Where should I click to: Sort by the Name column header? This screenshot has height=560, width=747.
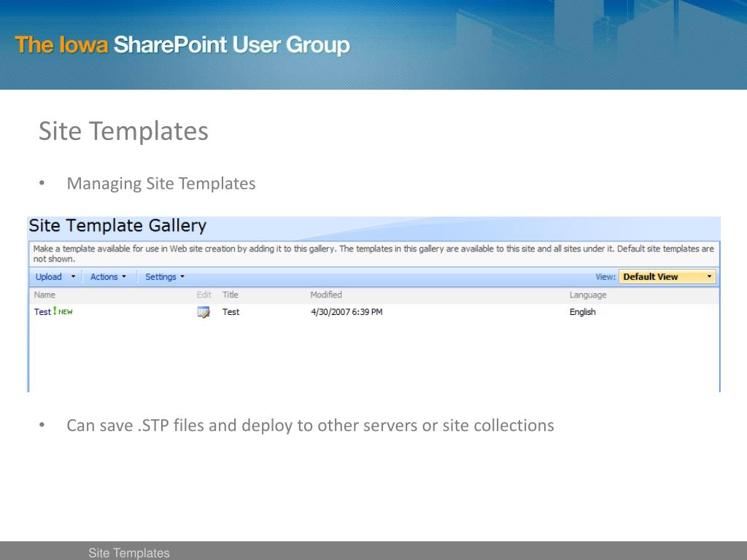(x=44, y=295)
